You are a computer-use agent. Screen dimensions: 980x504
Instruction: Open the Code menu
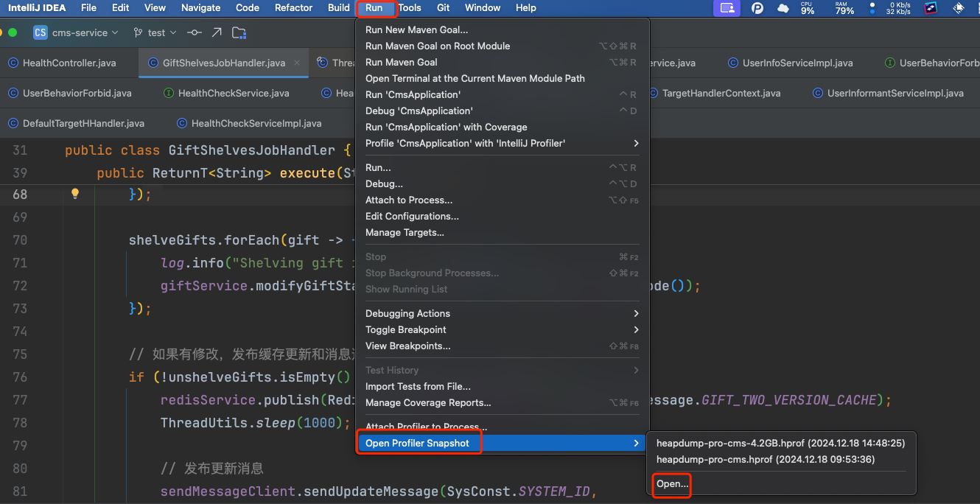click(x=248, y=7)
